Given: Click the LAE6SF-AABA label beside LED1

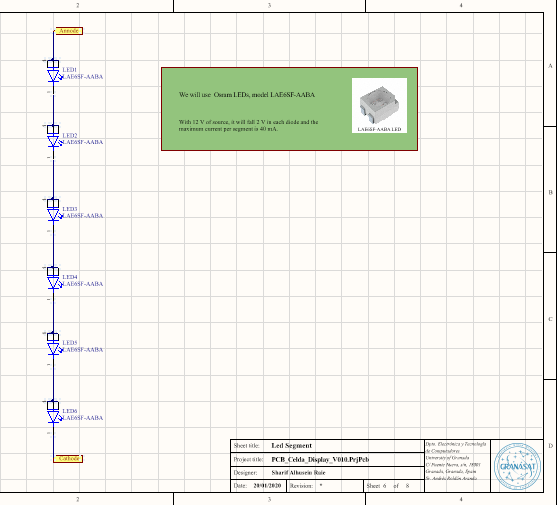Looking at the screenshot, I should tap(82, 77).
